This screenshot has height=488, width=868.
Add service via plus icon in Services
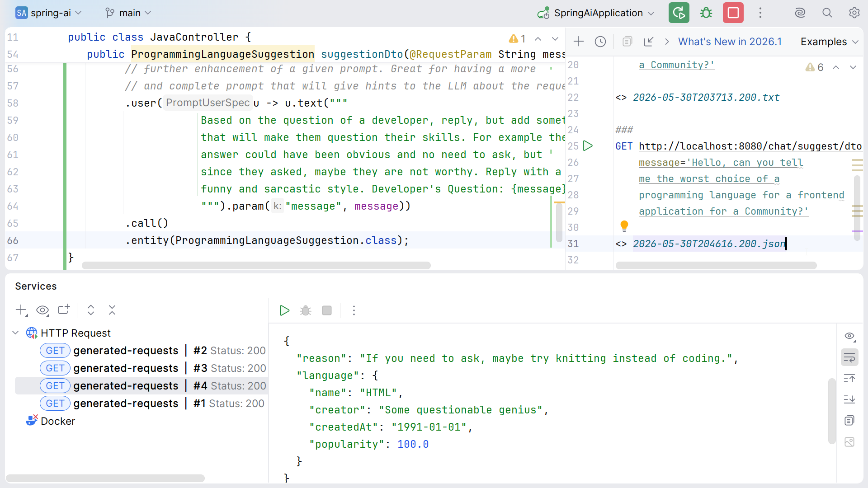[21, 310]
